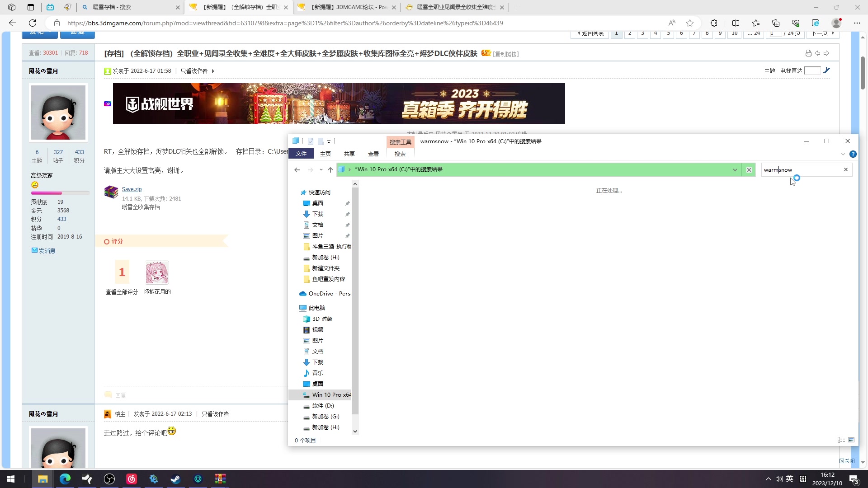Open Browser essentials in Edge toolbar

pos(796,23)
